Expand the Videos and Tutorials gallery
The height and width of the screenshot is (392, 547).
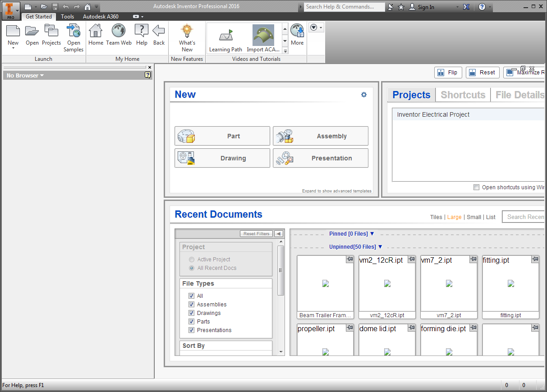(285, 51)
